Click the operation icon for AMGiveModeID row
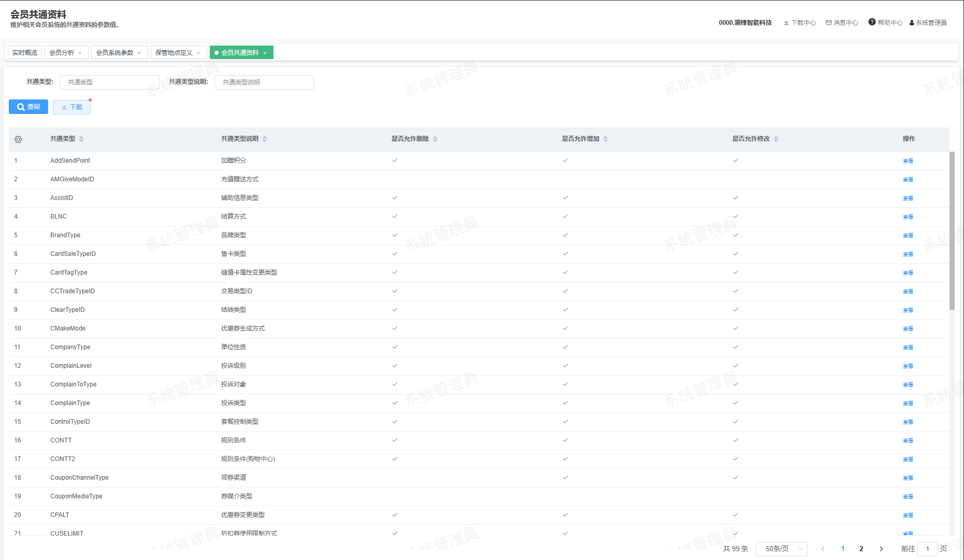The height and width of the screenshot is (560, 964). pos(908,179)
